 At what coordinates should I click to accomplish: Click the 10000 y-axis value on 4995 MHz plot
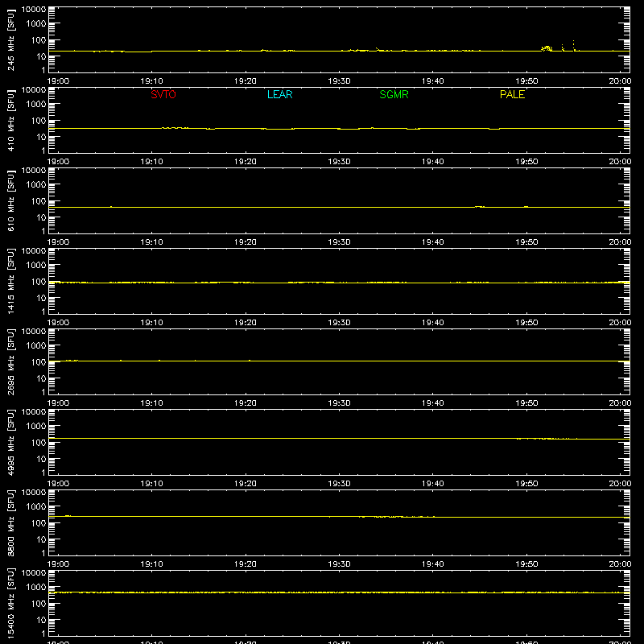34,412
